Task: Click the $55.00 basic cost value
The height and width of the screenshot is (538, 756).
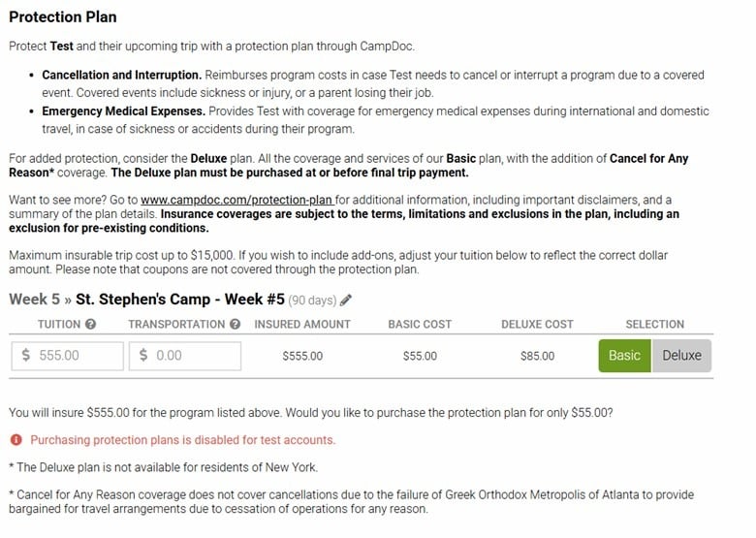Action: (420, 357)
